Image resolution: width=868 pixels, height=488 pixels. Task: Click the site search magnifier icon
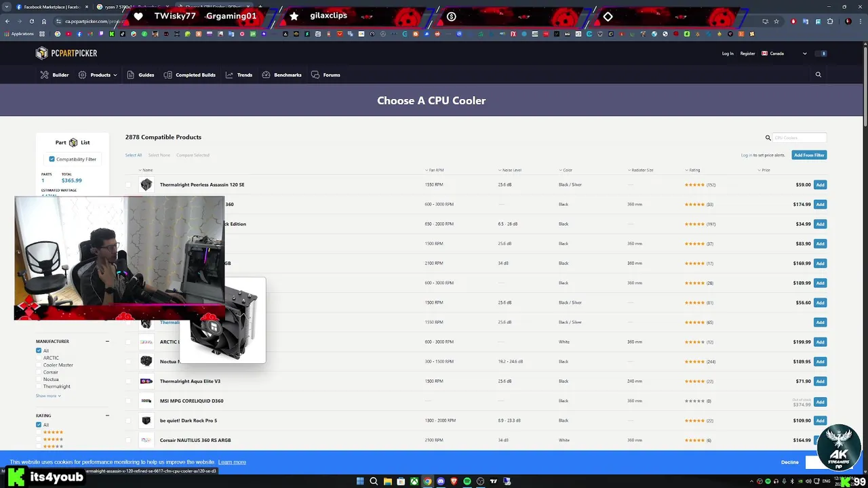click(818, 75)
